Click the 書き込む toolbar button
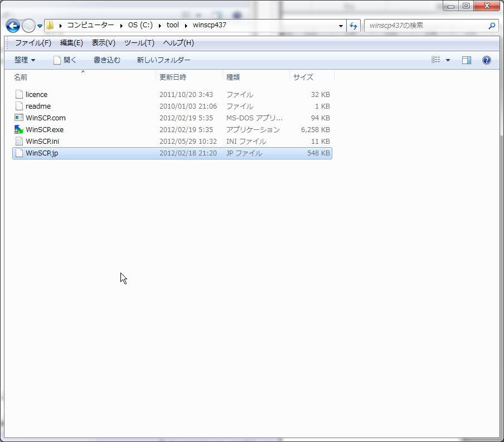Viewport: 504px width, 442px height. point(106,60)
